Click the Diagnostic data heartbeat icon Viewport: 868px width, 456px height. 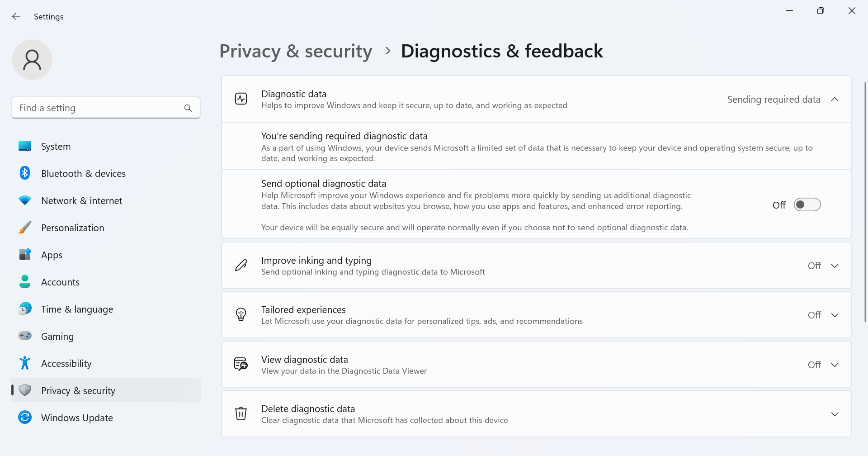point(241,99)
